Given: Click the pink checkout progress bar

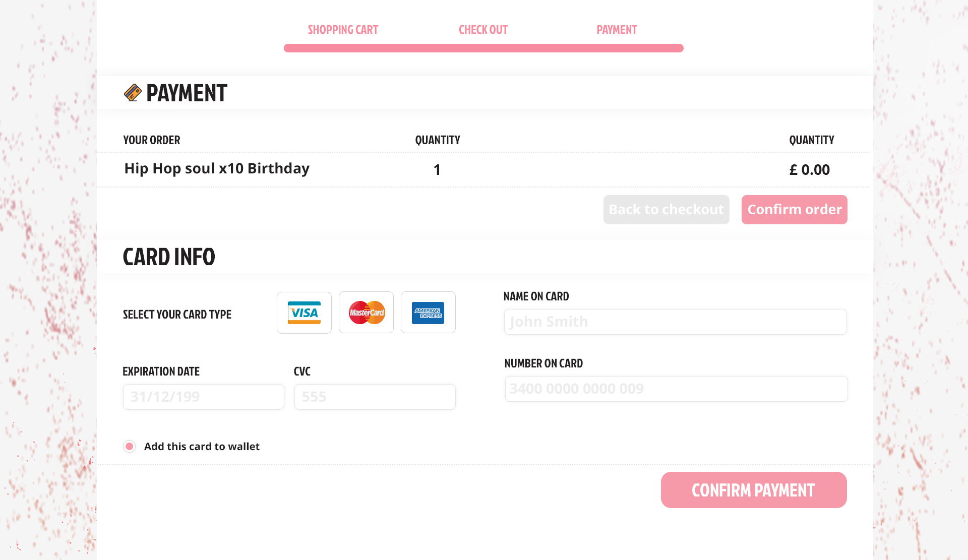Looking at the screenshot, I should [483, 48].
